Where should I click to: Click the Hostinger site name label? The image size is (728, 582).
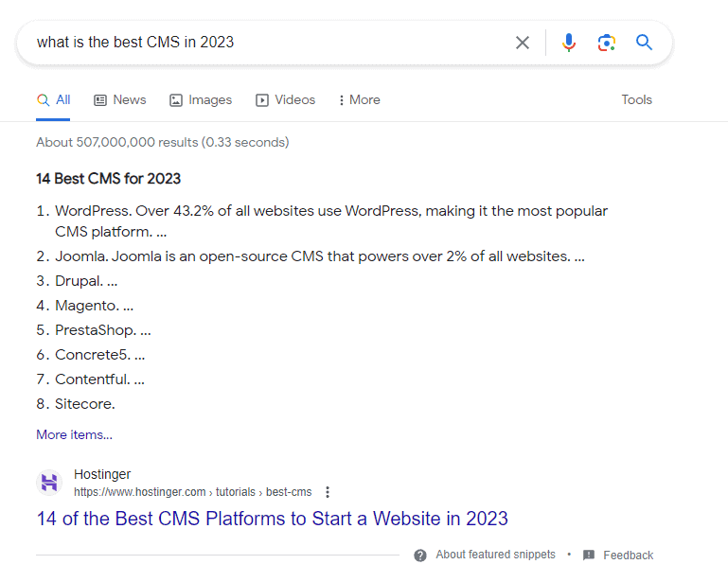[x=102, y=474]
